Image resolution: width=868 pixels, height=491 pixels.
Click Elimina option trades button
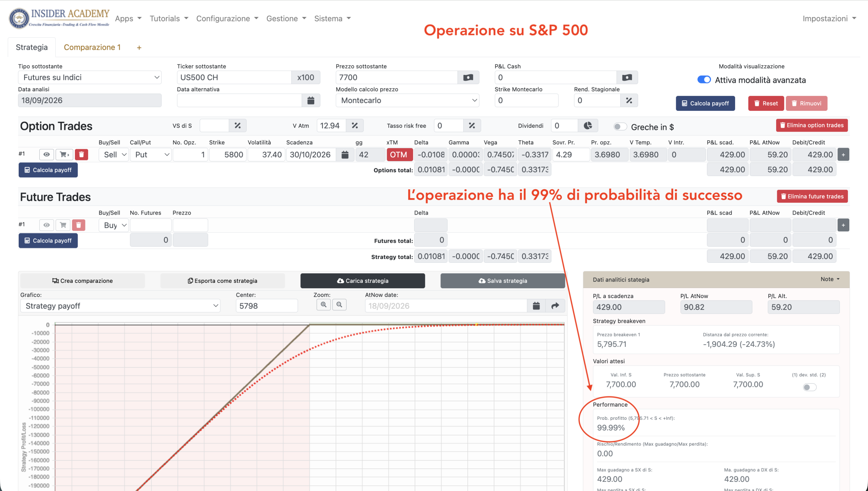(x=812, y=125)
